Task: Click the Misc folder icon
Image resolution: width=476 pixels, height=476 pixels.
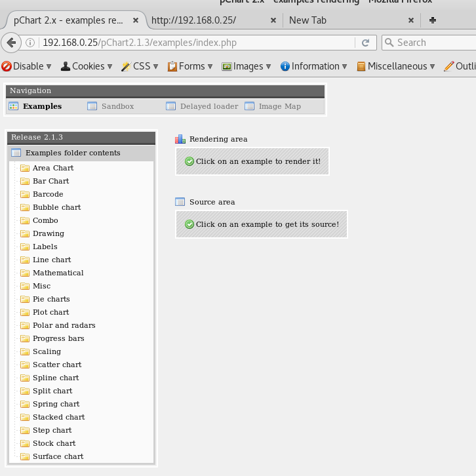Action: pyautogui.click(x=25, y=286)
